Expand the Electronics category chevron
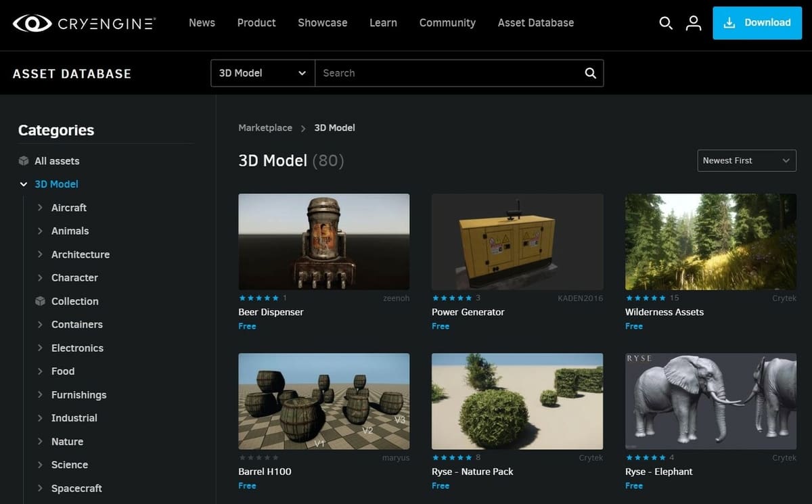Screen dimensions: 812x504 (x=40, y=348)
